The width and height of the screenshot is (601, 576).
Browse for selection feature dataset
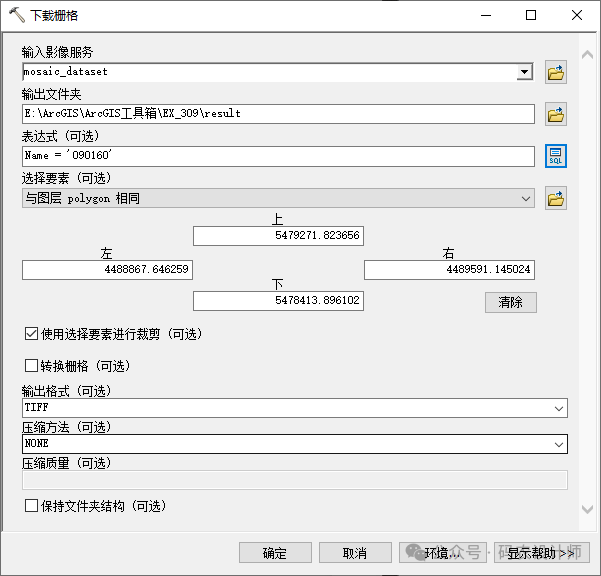(x=555, y=198)
